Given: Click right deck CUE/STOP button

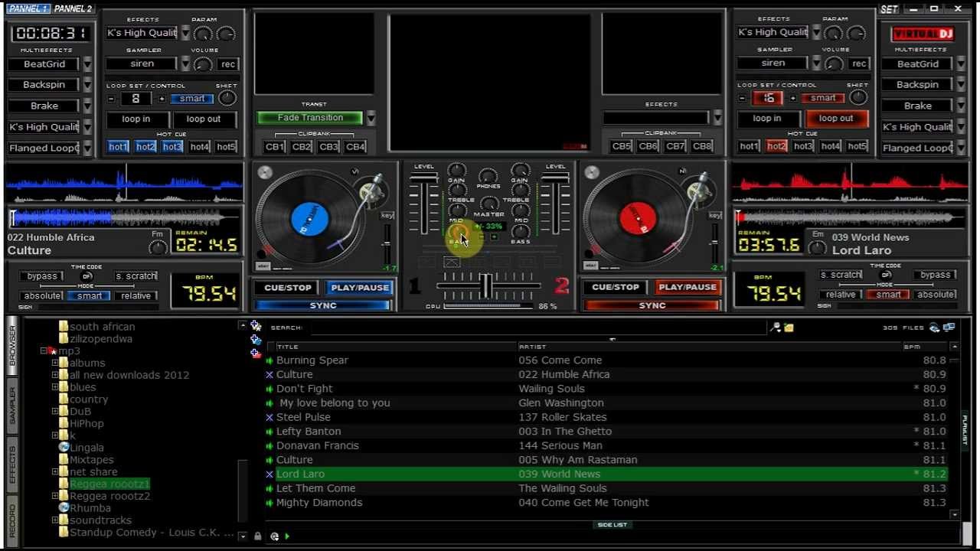Looking at the screenshot, I should click(x=615, y=288).
